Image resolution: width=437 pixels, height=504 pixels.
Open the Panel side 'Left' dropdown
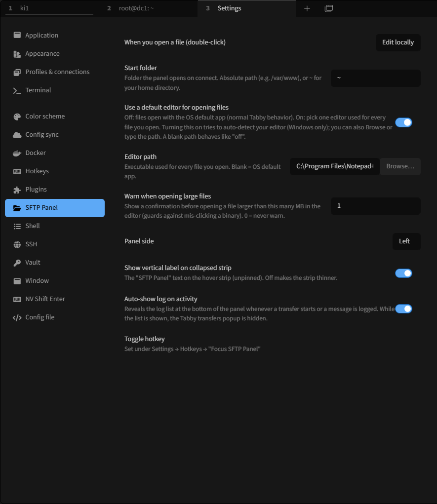coord(406,241)
